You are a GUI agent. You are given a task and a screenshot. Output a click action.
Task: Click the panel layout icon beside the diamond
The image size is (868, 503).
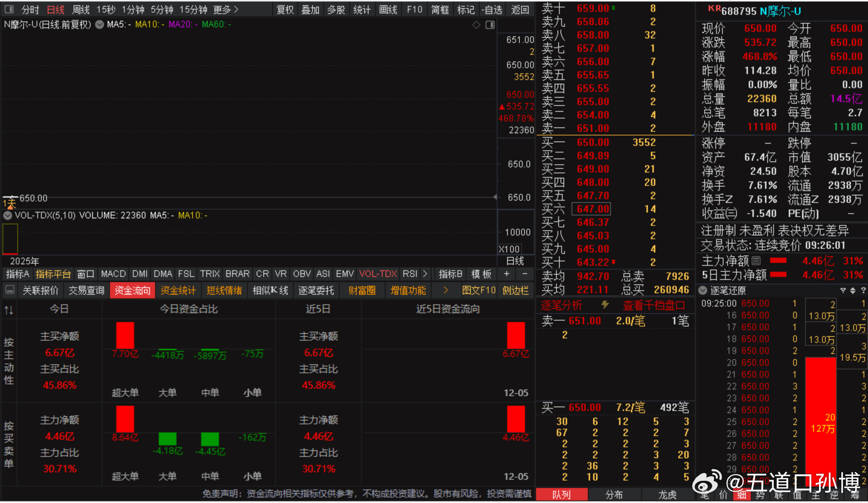[x=490, y=25]
